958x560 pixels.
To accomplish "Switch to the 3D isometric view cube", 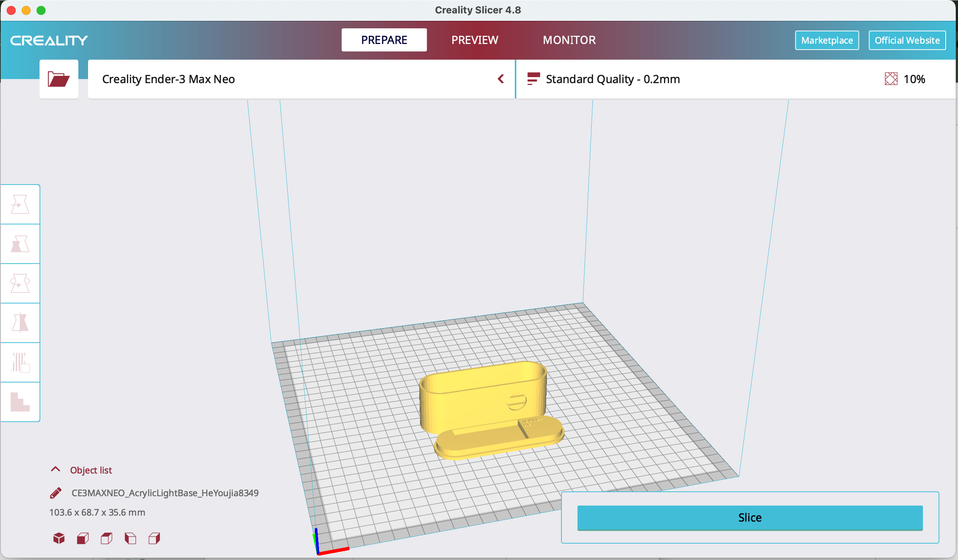I will click(x=59, y=538).
